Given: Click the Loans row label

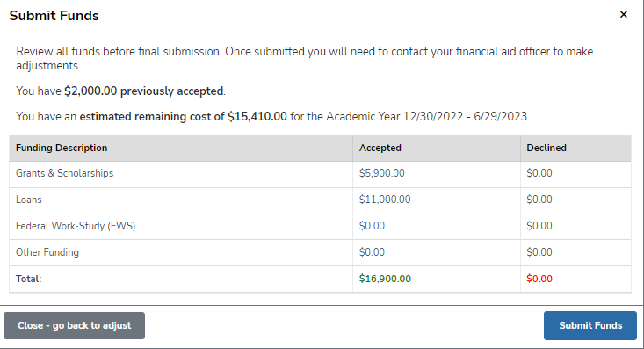Looking at the screenshot, I should pyautogui.click(x=29, y=200).
